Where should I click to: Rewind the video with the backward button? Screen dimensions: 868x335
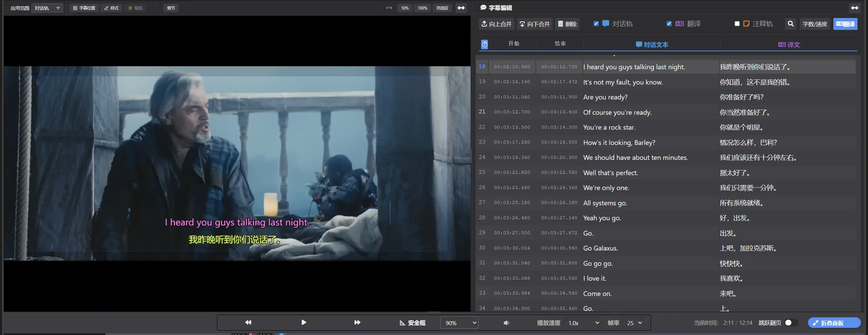248,322
